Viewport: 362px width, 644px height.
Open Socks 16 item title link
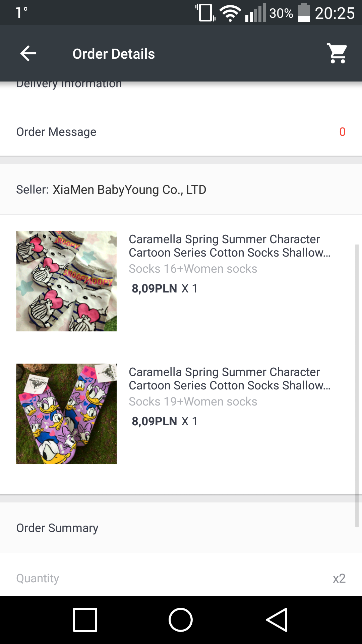229,246
